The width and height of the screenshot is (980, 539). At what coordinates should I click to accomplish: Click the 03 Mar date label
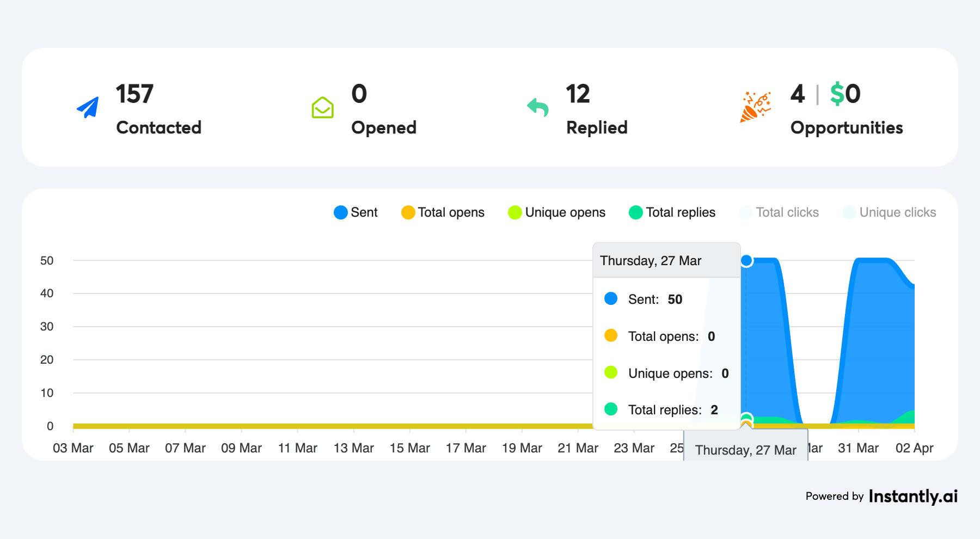point(73,448)
